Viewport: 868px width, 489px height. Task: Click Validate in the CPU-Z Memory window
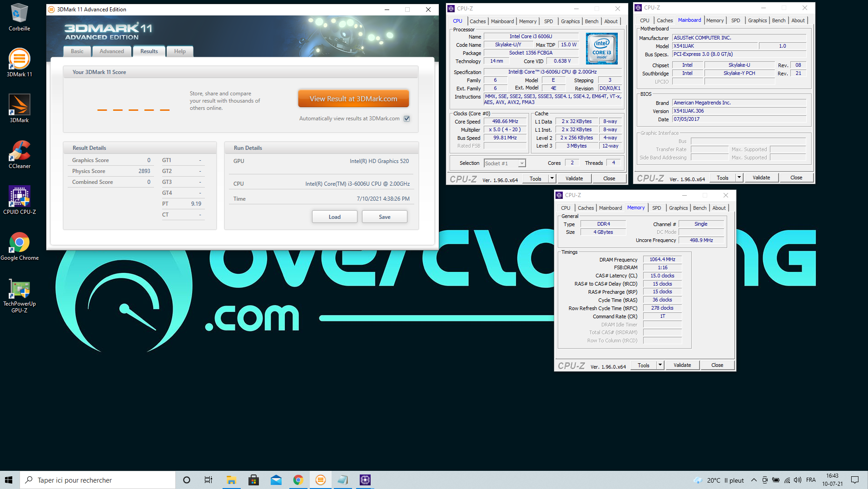(x=682, y=365)
